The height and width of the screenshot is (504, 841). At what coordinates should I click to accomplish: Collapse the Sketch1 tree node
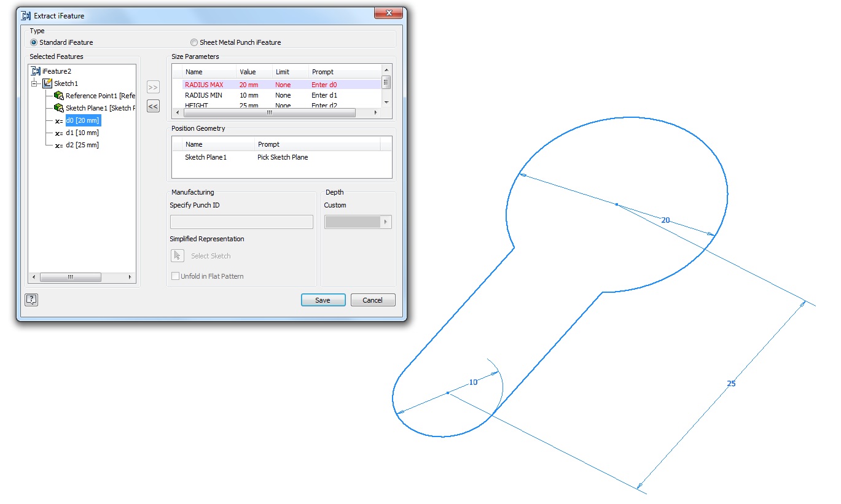click(x=35, y=83)
